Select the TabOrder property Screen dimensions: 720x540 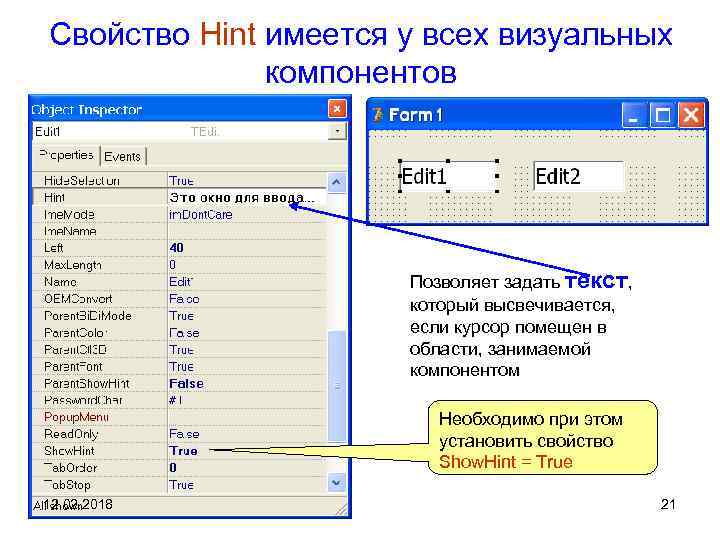pos(70,468)
